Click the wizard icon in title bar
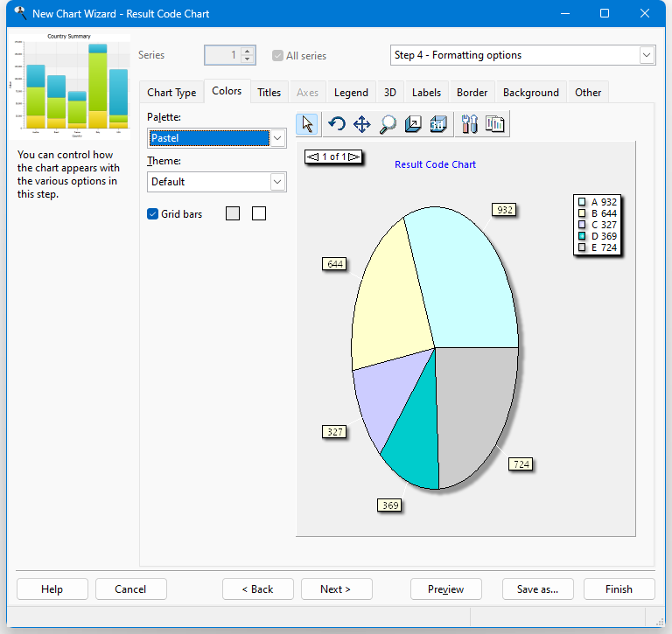672x634 pixels. click(20, 13)
